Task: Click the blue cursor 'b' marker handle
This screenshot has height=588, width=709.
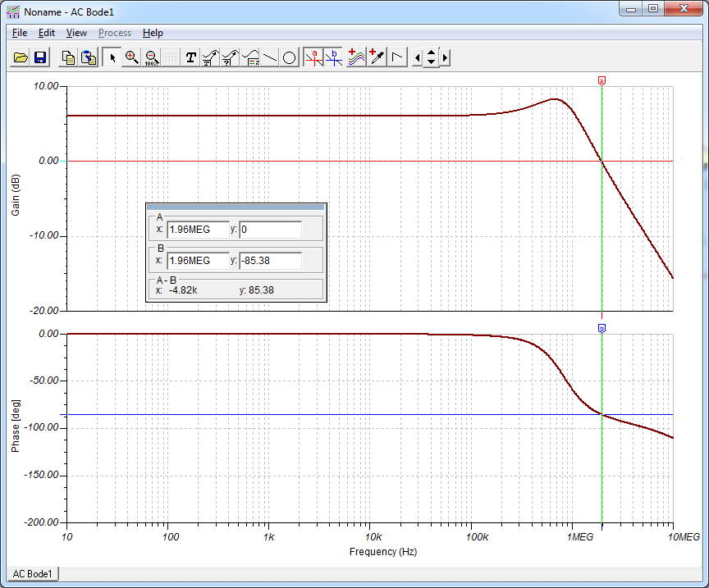Action: (602, 329)
